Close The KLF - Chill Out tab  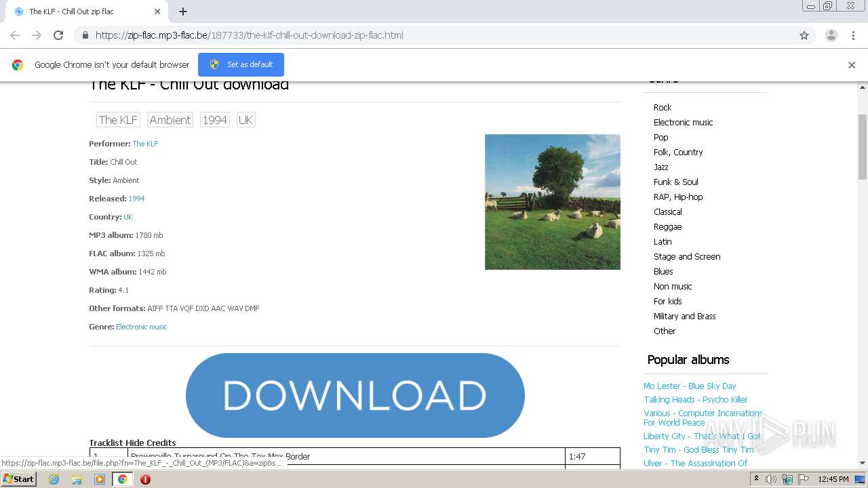point(157,12)
